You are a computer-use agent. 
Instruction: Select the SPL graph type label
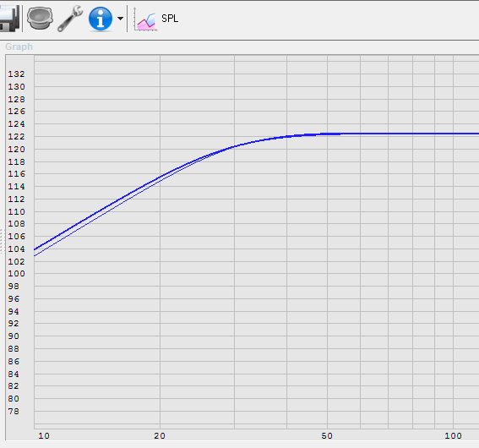click(x=170, y=19)
